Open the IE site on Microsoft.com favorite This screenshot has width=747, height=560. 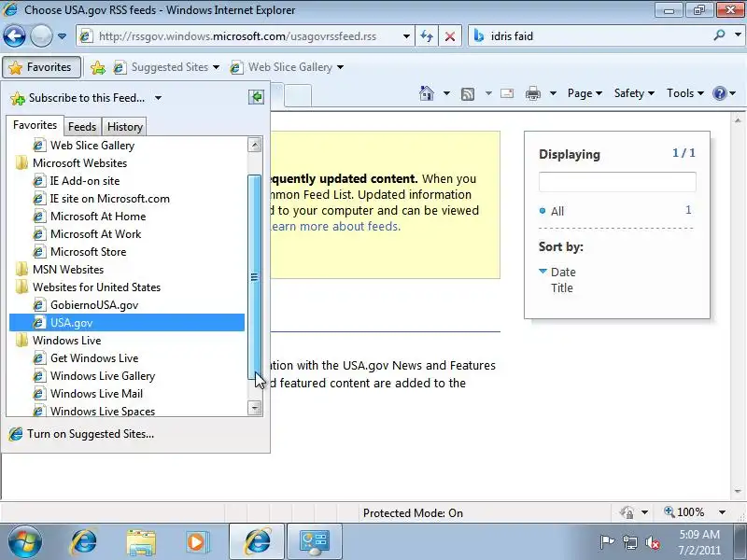click(x=109, y=199)
